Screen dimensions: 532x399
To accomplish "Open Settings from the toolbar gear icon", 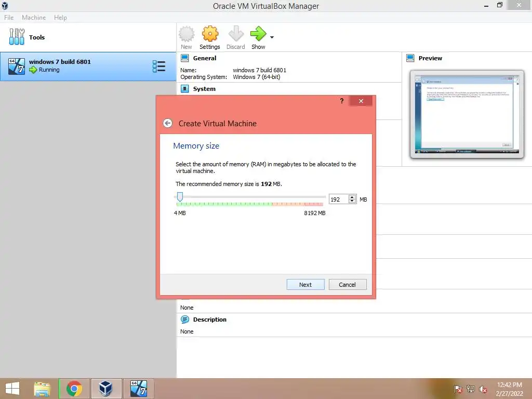I will click(210, 34).
